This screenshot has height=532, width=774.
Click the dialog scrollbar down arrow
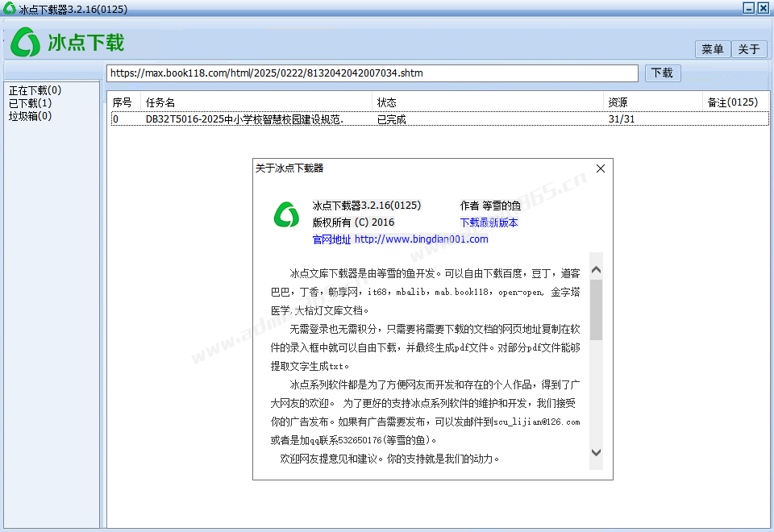tap(596, 452)
